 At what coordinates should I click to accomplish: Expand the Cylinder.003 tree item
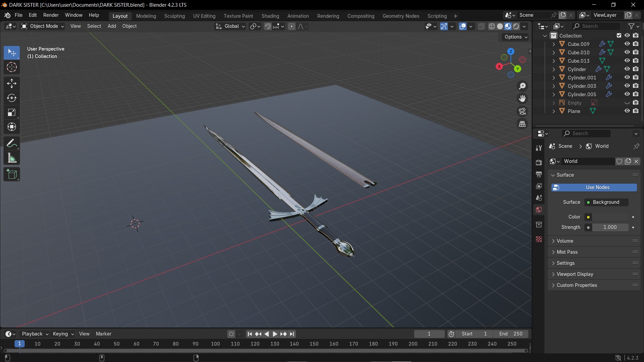coord(554,86)
